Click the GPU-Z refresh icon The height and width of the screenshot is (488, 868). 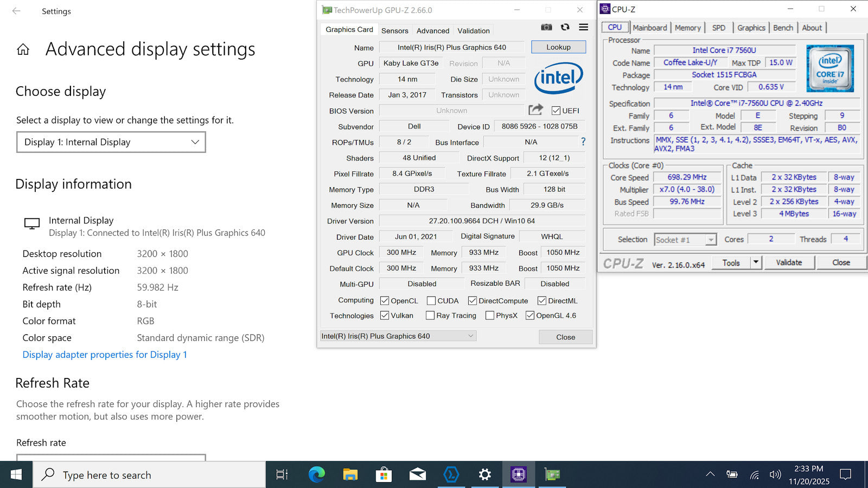pos(565,27)
